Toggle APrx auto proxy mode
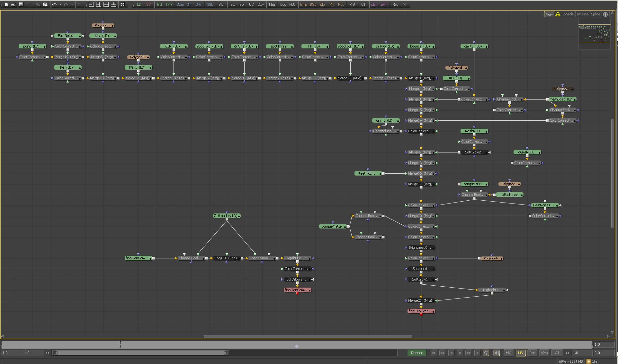 [x=544, y=353]
